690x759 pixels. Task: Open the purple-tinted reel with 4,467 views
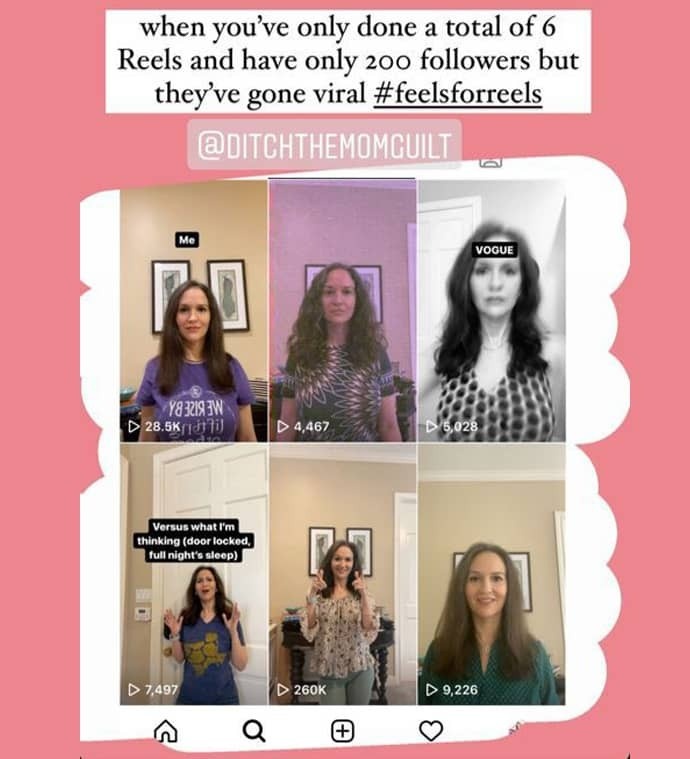coord(342,310)
